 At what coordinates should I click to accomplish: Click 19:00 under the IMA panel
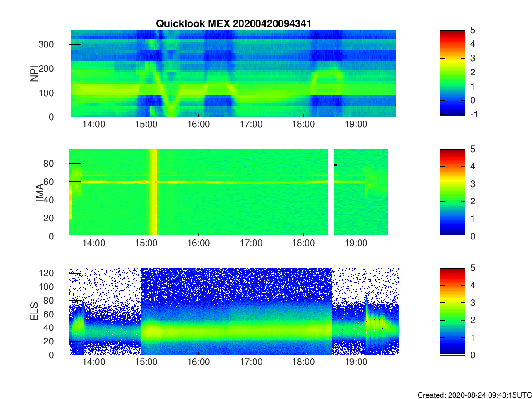pos(356,243)
